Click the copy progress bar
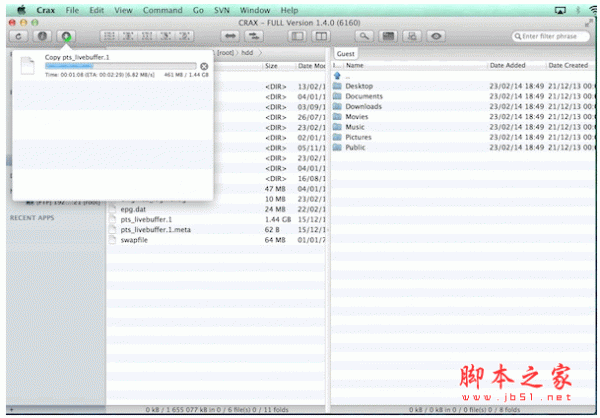The width and height of the screenshot is (600, 418). point(121,66)
